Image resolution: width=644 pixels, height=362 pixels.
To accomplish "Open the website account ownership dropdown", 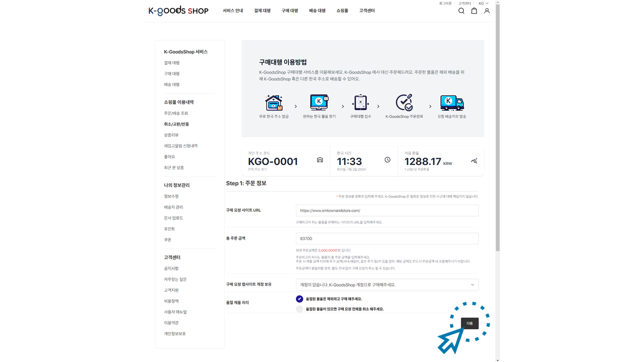I will [386, 285].
